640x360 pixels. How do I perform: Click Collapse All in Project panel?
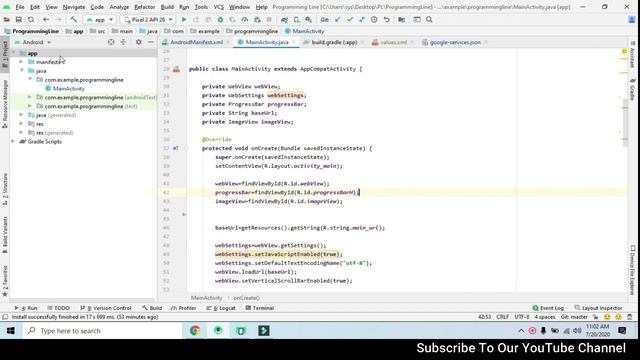click(x=123, y=42)
